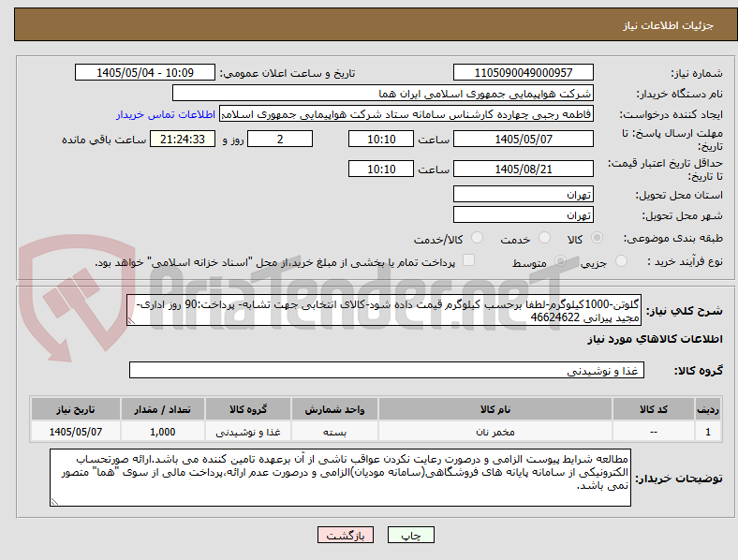Click the general description text area گلوتن
738x560 pixels.
tap(384, 310)
